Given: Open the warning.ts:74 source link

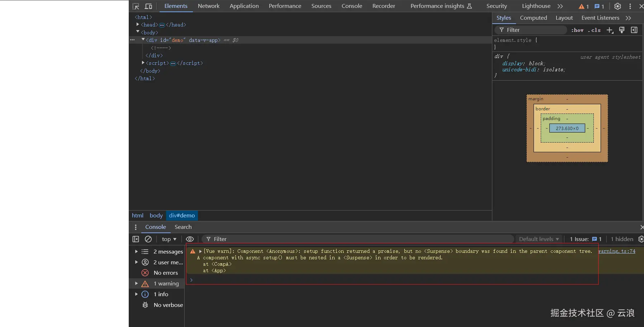Looking at the screenshot, I should coord(616,251).
